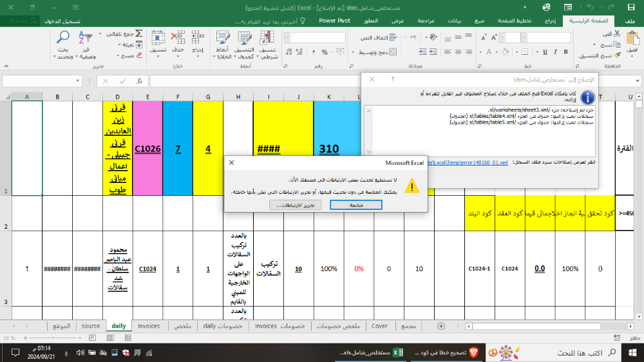This screenshot has width=644, height=362.
Task: Open the Power Pivot ribbon tab
Action: 334,21
